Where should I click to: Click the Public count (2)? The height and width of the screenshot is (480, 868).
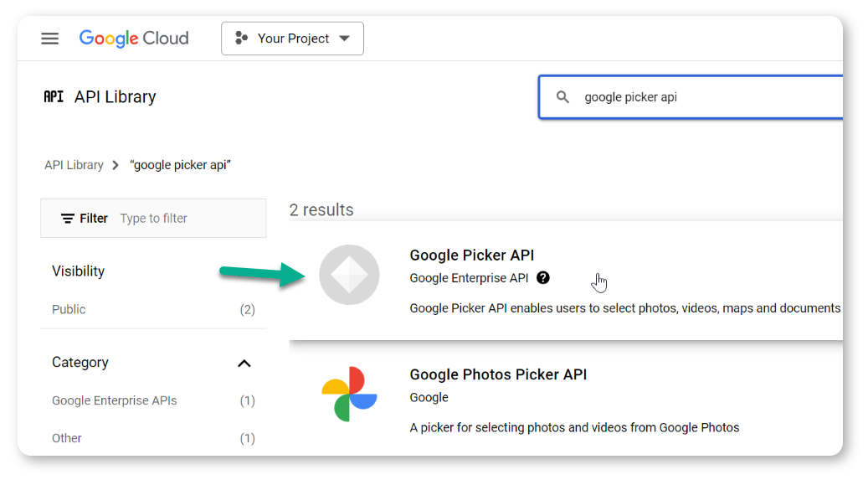pos(248,309)
